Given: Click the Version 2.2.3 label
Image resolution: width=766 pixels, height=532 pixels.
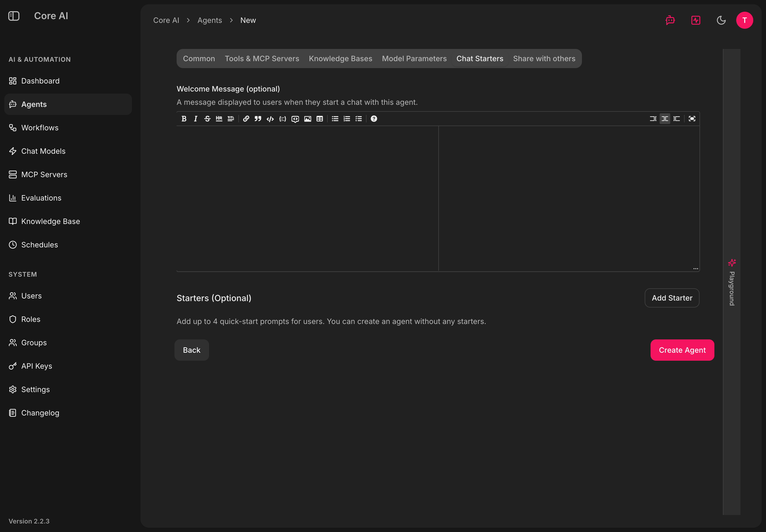Looking at the screenshot, I should (x=29, y=521).
